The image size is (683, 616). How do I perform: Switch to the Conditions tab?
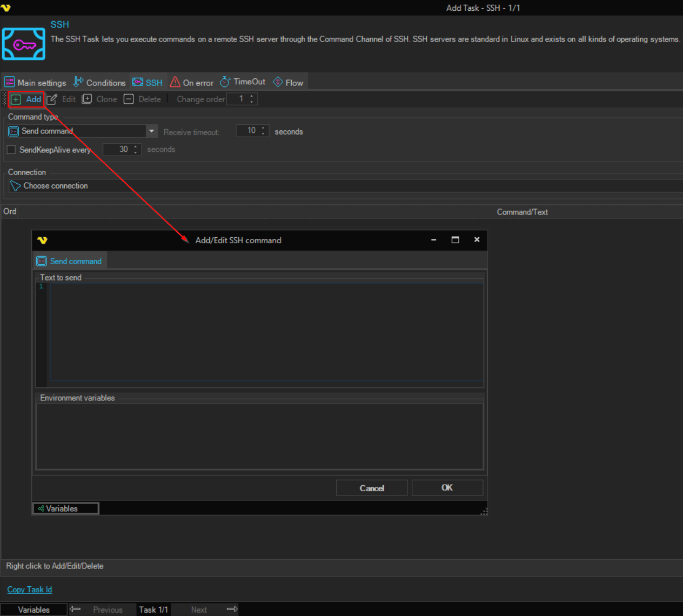tap(99, 83)
